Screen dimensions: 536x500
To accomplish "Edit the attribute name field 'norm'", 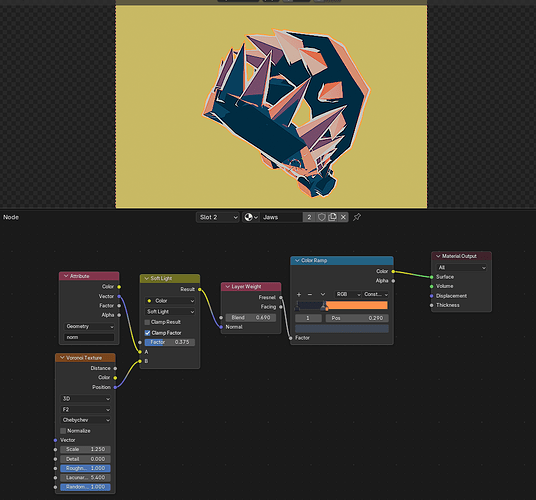I will (x=89, y=337).
